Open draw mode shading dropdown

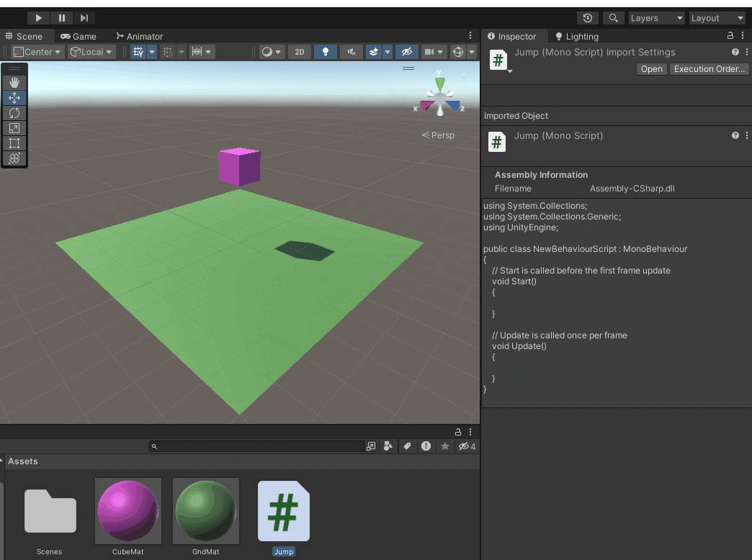click(x=272, y=52)
